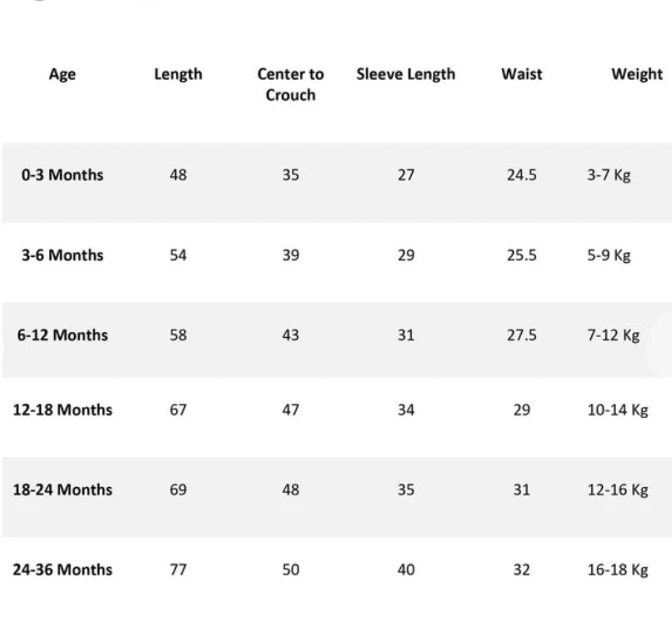Click the Sleeve Length column header

point(406,74)
